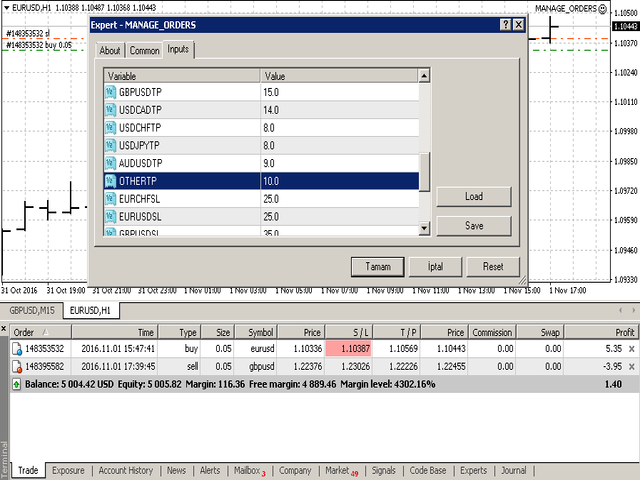Image resolution: width=640 pixels, height=480 pixels.
Task: Open the Alerts terminal tab
Action: pos(210,471)
